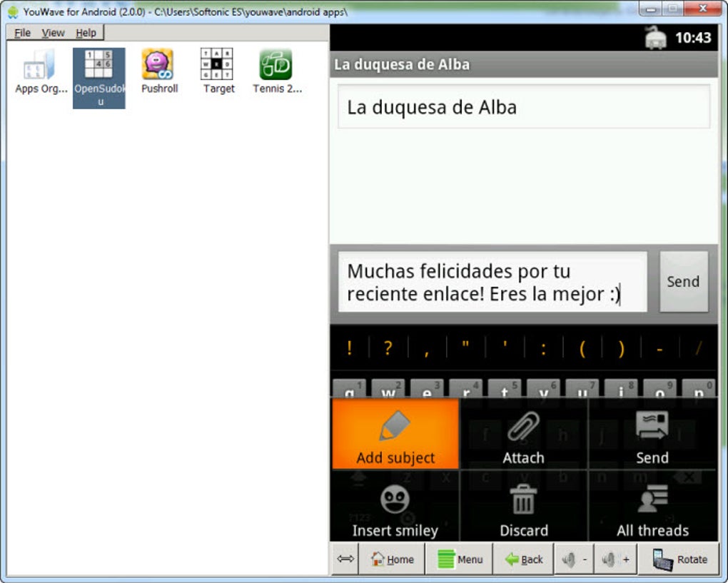Open the File menu
Image resolution: width=728 pixels, height=583 pixels.
[x=22, y=33]
